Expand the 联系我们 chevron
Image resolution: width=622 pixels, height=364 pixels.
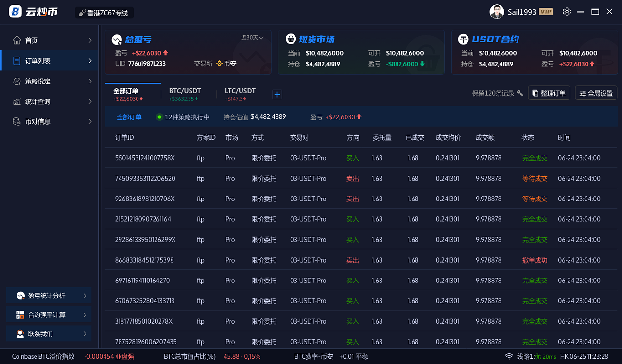tap(85, 334)
